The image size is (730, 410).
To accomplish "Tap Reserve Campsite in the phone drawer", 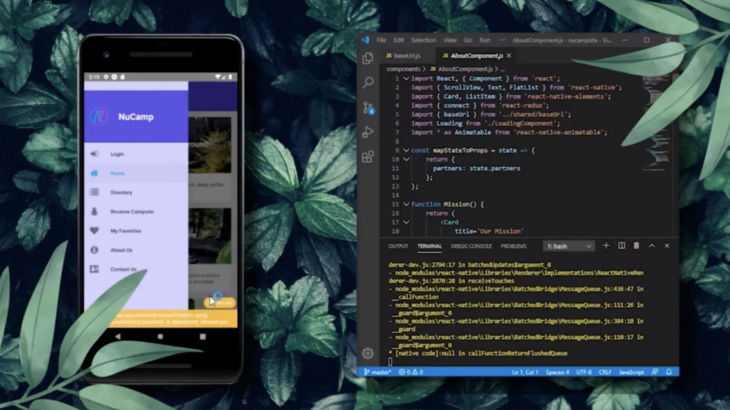I will 131,211.
